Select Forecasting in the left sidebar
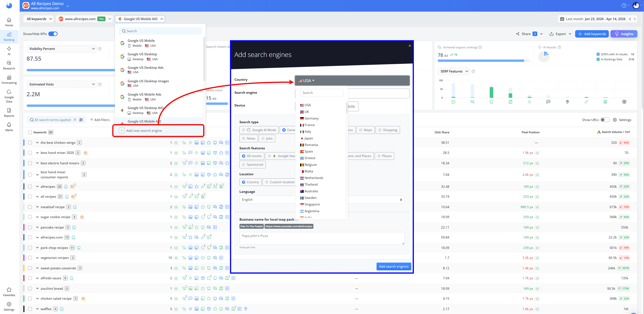Image resolution: width=644 pixels, height=314 pixels. [x=9, y=80]
